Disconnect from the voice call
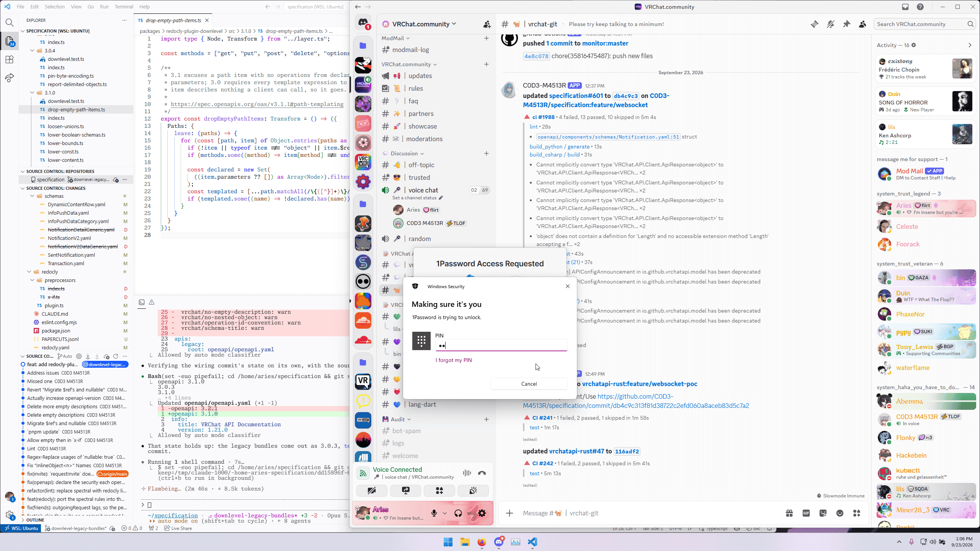The image size is (980, 551). click(x=482, y=473)
